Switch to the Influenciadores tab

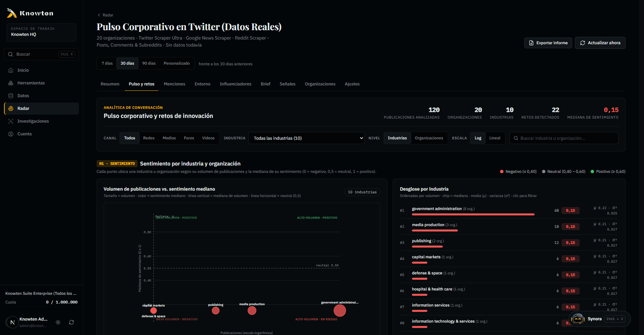(235, 84)
